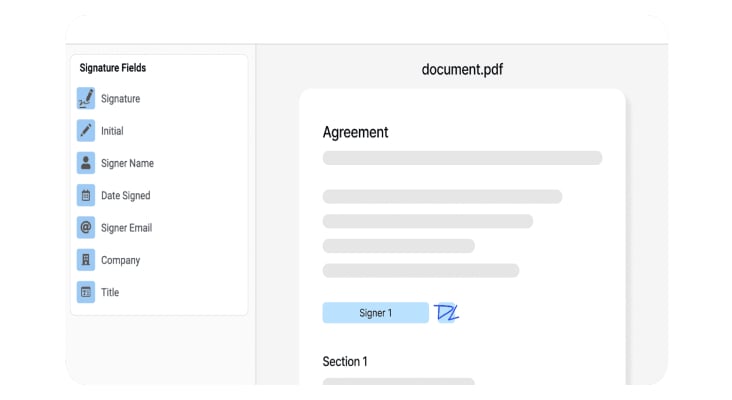Click the document.pdf file name
Image resolution: width=732 pixels, height=400 pixels.
(x=462, y=70)
